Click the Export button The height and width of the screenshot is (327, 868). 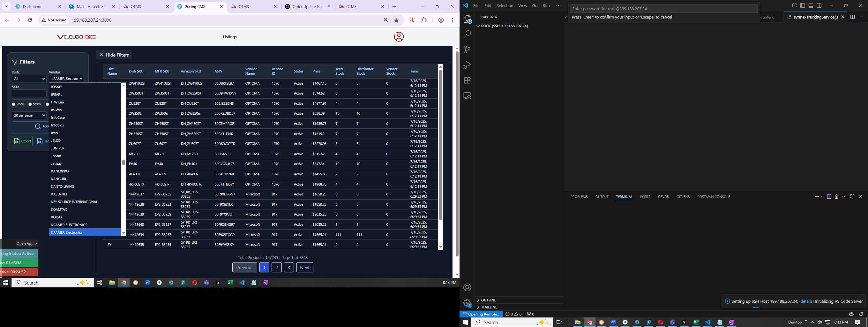coord(22,141)
